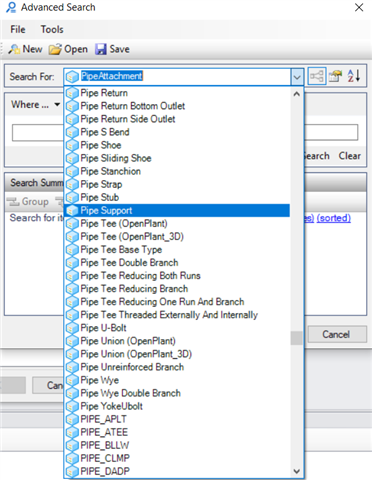Pick Pipe Tee Reducing Branch

(x=177, y=289)
